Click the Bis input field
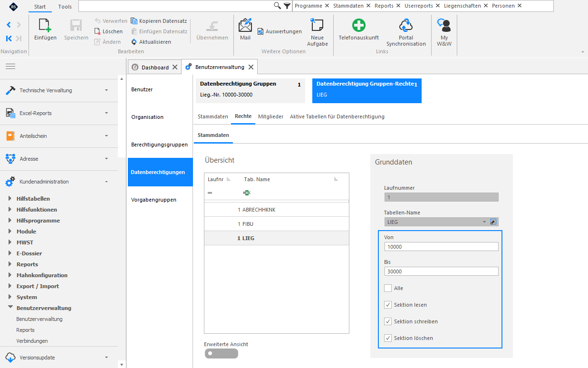The height and width of the screenshot is (368, 588). (x=441, y=271)
